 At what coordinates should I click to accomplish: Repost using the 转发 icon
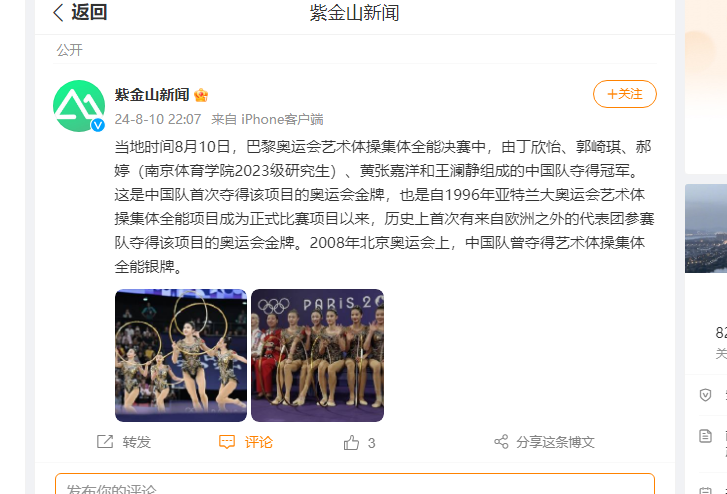click(x=105, y=442)
